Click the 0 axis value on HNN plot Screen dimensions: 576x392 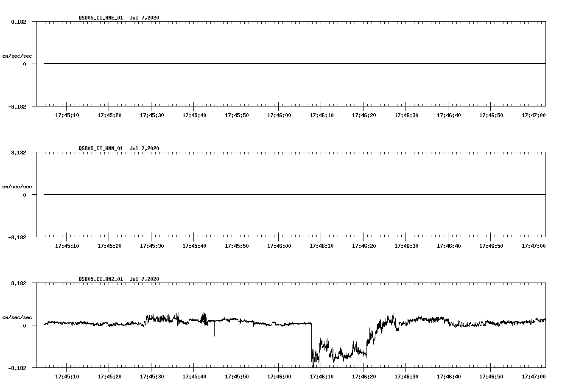[x=25, y=195]
